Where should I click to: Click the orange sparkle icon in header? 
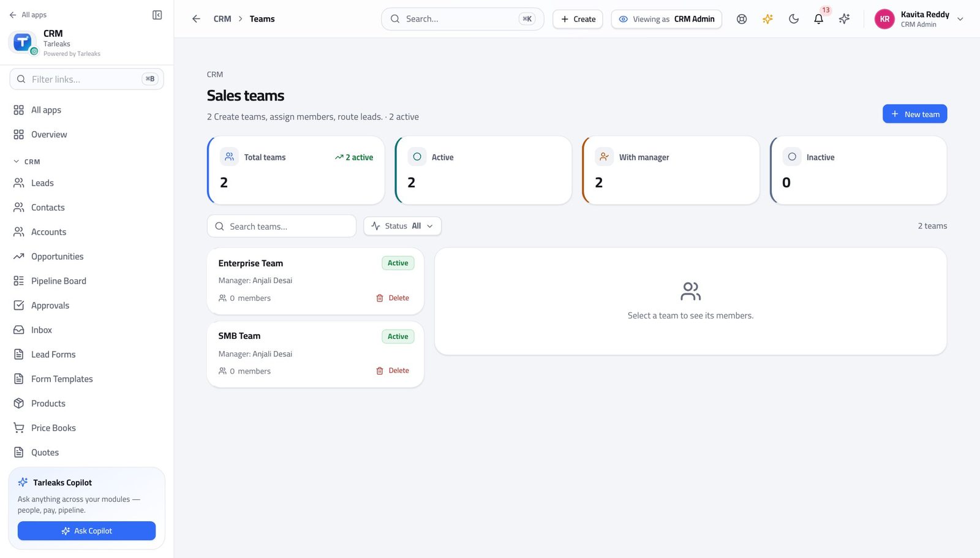click(x=767, y=19)
